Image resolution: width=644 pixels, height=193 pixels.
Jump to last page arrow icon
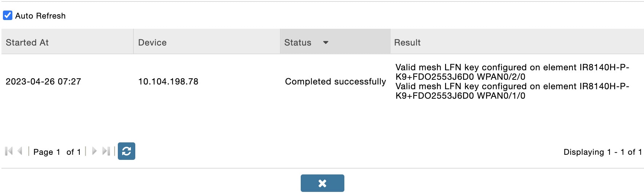(x=106, y=151)
